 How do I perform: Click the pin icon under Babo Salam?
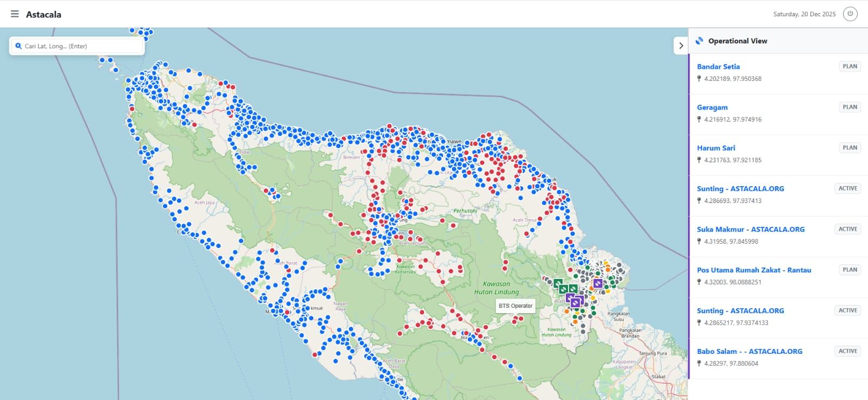tap(699, 364)
